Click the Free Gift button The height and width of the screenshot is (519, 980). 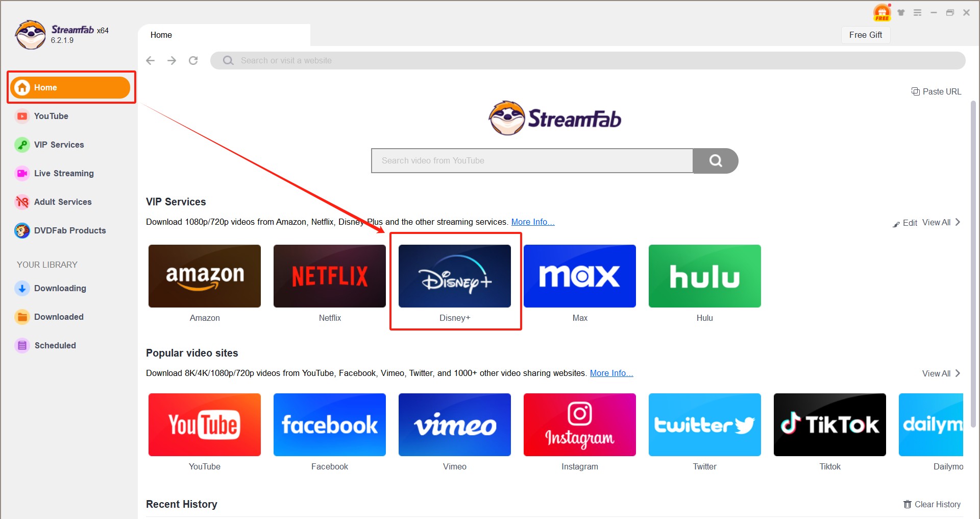tap(866, 35)
